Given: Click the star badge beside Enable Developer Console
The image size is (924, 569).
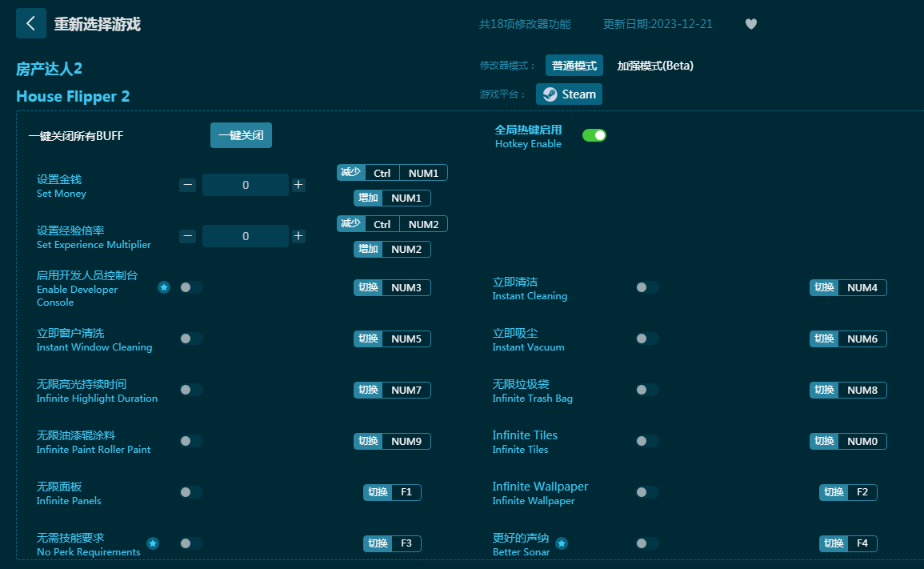Looking at the screenshot, I should (164, 287).
